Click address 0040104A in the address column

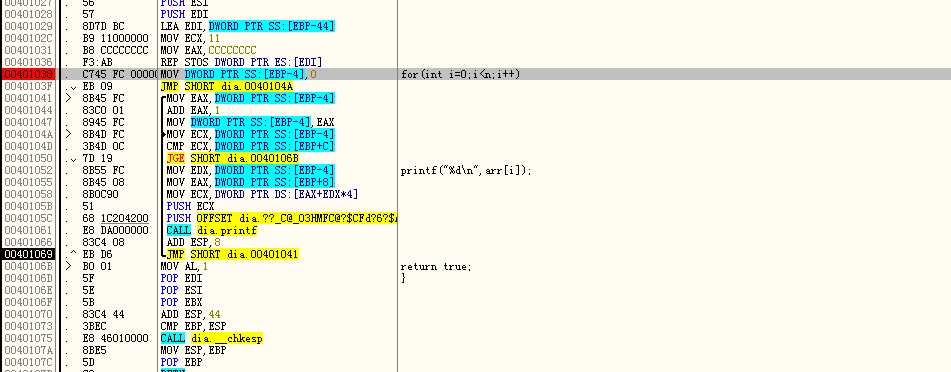click(29, 134)
